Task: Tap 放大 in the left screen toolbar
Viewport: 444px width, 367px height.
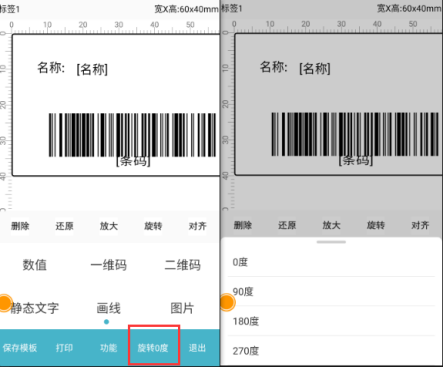Action: (109, 226)
